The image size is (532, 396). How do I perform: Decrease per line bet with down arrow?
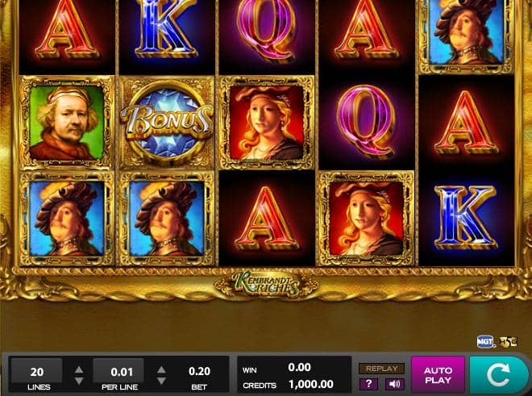(x=161, y=381)
